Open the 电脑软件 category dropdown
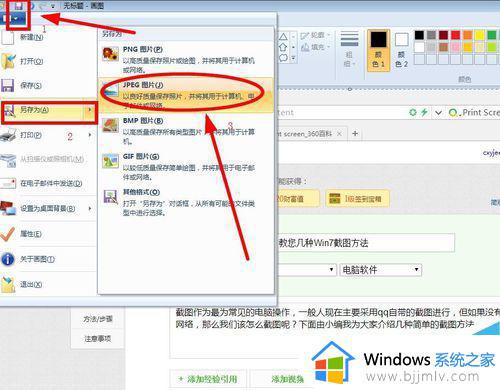This screenshot has height=390, width=500. click(380, 270)
